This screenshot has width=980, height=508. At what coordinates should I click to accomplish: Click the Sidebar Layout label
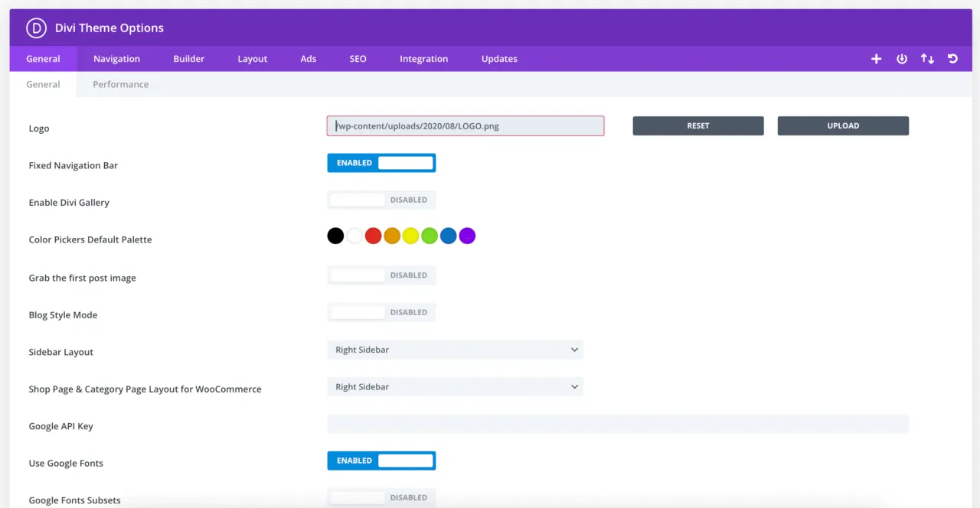pos(61,352)
